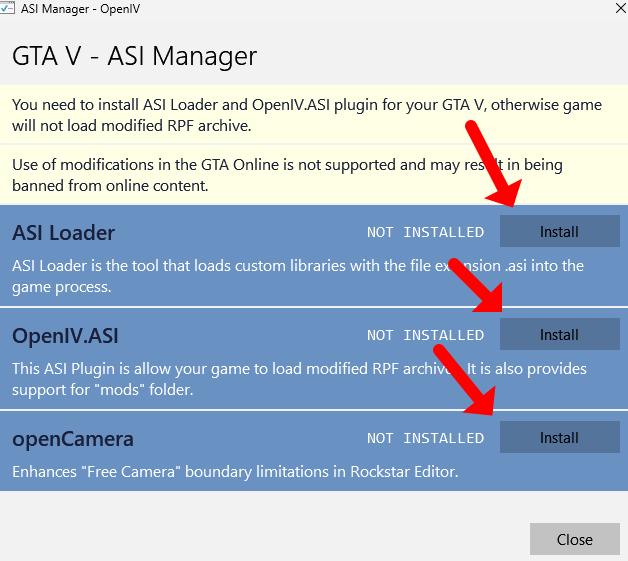Install the OpenIV.ASI plugin
Screen dimensions: 628x561
pos(559,335)
